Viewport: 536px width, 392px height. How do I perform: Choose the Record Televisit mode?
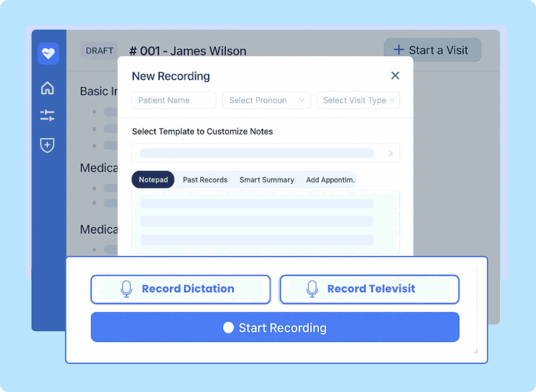tap(369, 289)
